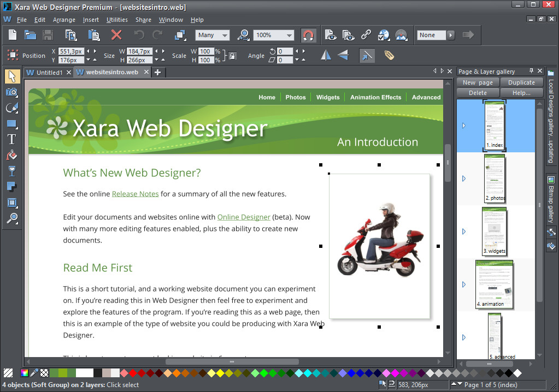Screen dimensions: 559x392
Task: Open the Bitmap gallery side tab
Action: click(551, 199)
